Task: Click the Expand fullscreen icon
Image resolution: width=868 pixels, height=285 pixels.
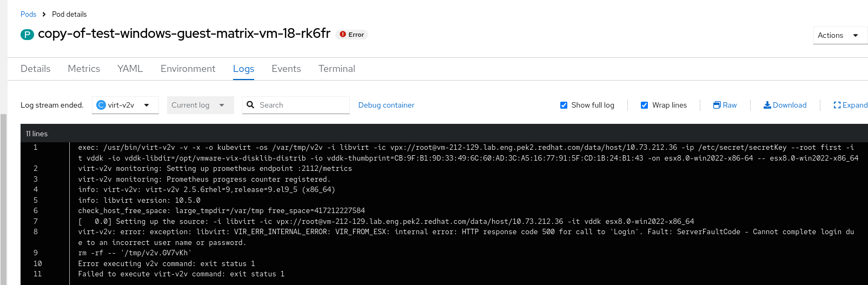Action: 837,105
